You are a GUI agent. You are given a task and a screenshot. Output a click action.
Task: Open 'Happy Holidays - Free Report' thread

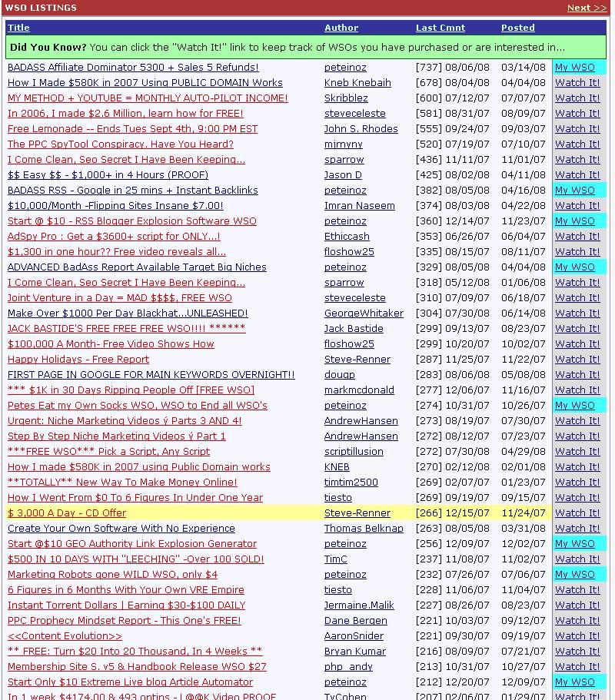click(x=78, y=360)
